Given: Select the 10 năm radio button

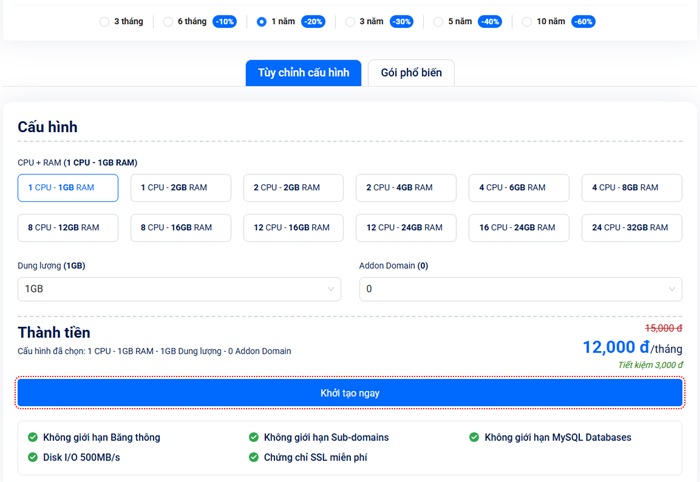Looking at the screenshot, I should tap(527, 21).
